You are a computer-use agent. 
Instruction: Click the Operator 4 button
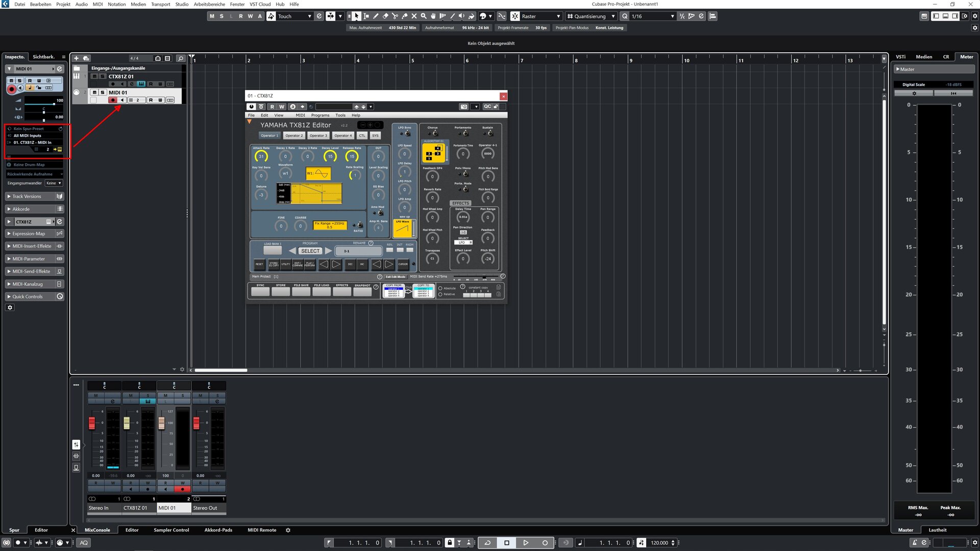tap(343, 136)
